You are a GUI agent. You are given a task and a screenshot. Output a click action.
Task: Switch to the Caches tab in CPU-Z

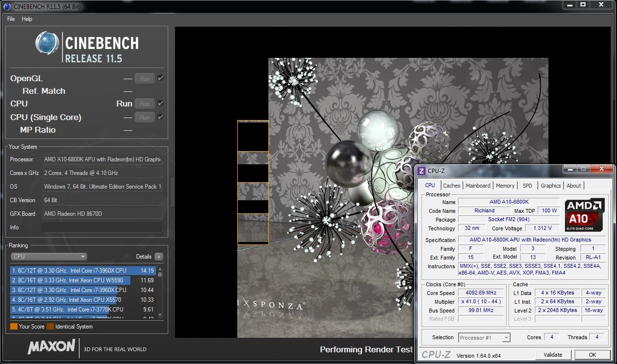click(x=452, y=186)
